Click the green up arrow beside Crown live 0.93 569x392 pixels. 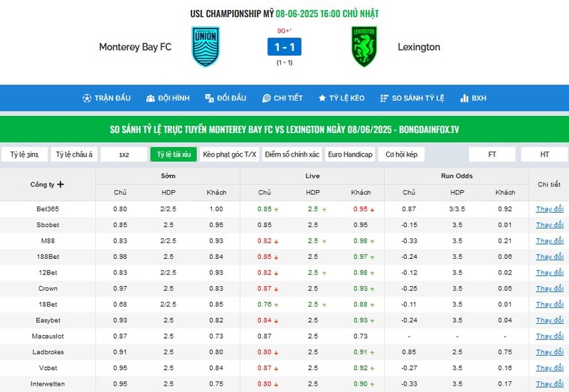(372, 289)
